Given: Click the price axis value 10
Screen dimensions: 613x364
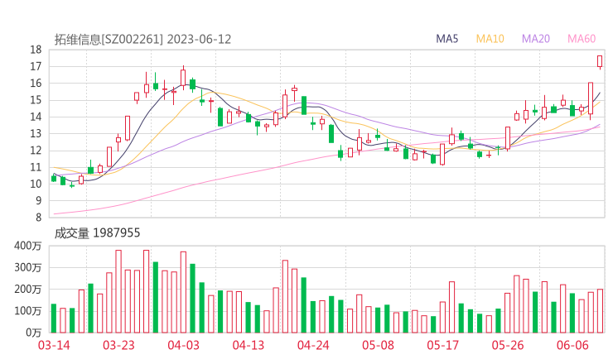Looking at the screenshot, I should click(36, 184).
